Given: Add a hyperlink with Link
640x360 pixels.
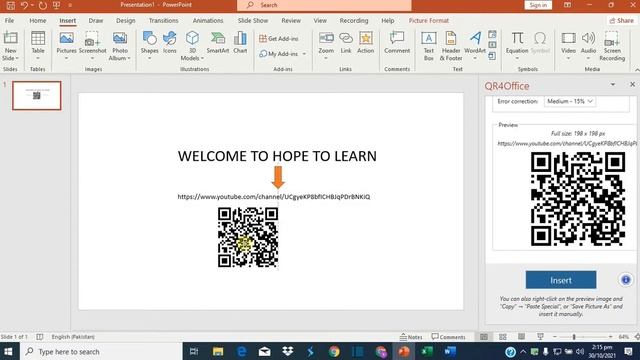Looking at the screenshot, I should 346,42.
